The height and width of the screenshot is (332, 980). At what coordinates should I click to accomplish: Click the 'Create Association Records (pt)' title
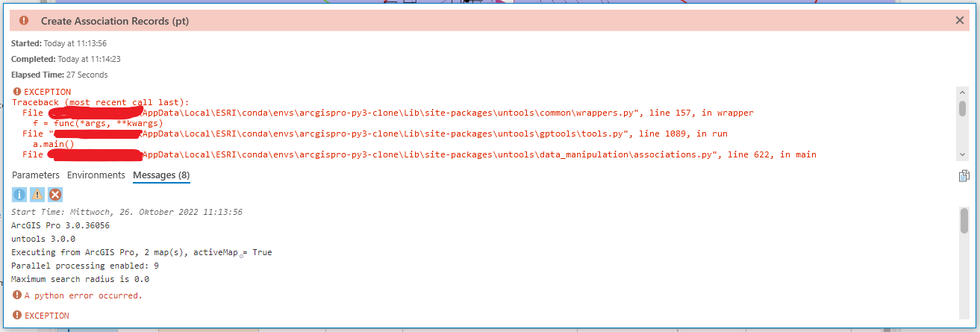coord(115,21)
